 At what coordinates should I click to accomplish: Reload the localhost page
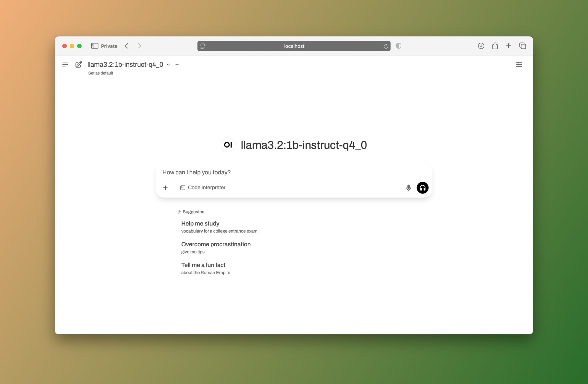[x=386, y=46]
